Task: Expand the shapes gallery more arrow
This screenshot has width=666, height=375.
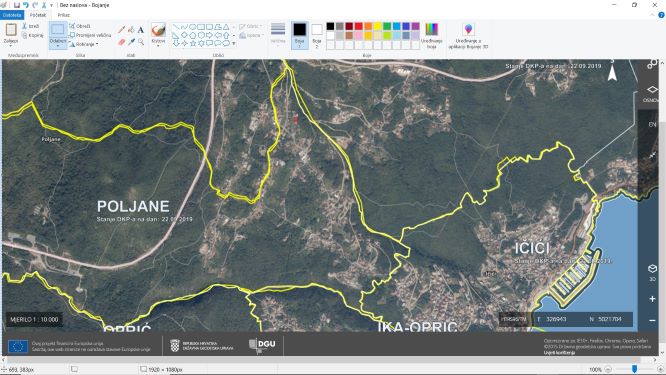Action: [234, 43]
